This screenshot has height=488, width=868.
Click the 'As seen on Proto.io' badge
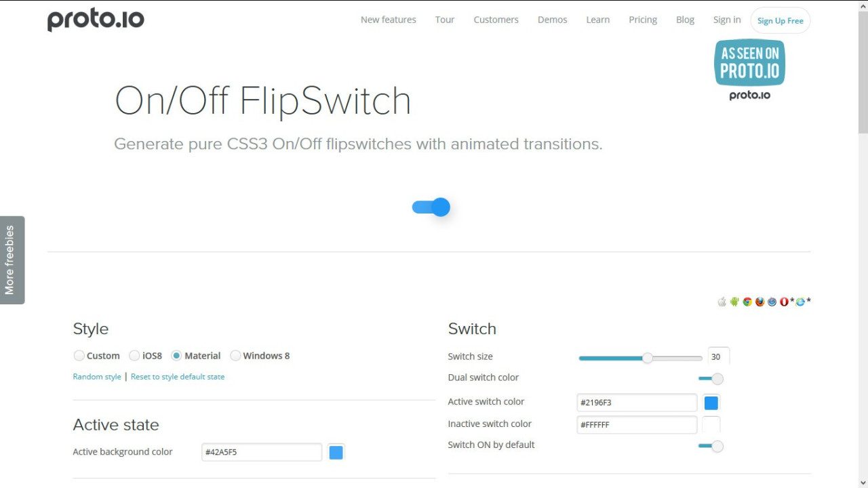pos(749,69)
